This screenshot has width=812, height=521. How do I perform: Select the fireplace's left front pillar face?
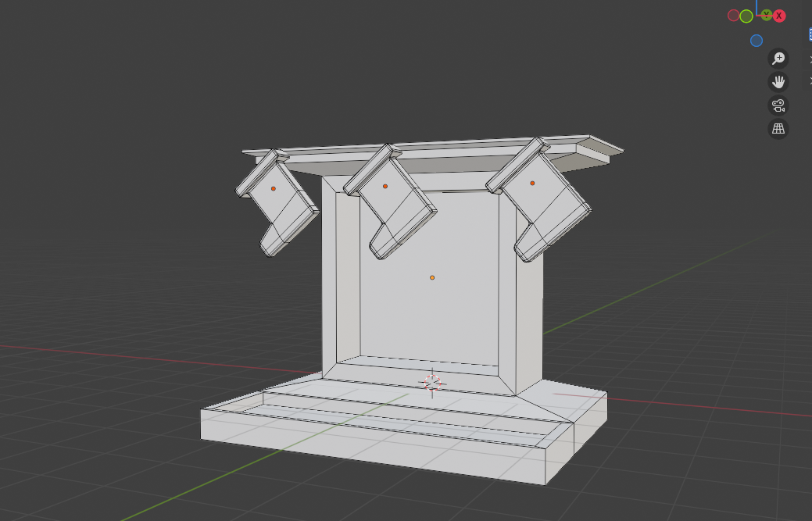tap(329, 273)
